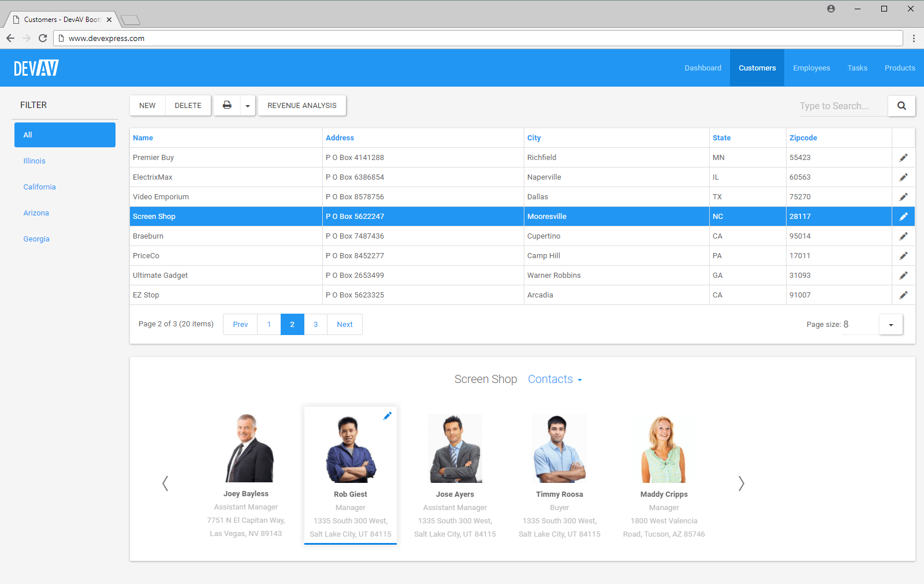924x584 pixels.
Task: Activate the Illinois filter
Action: coord(34,161)
